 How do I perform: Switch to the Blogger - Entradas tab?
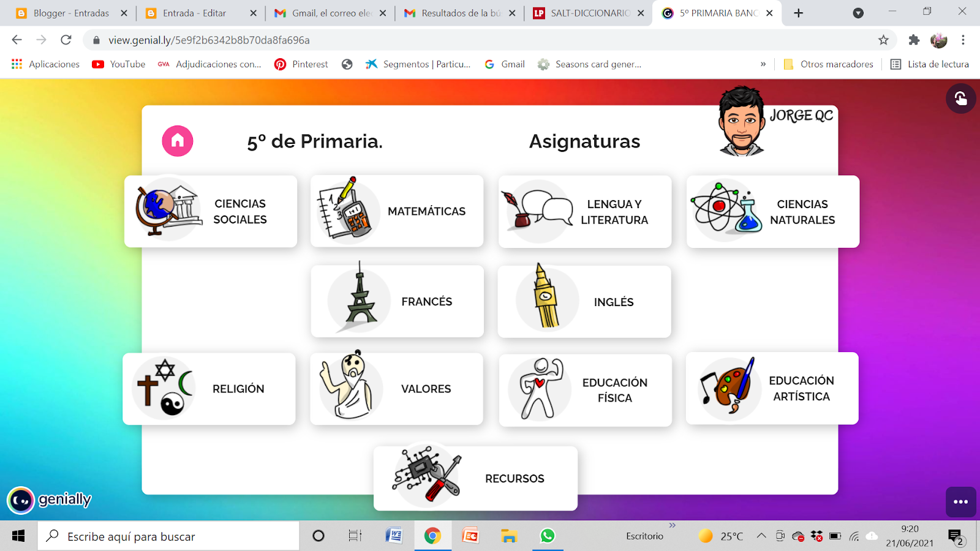coord(72,13)
